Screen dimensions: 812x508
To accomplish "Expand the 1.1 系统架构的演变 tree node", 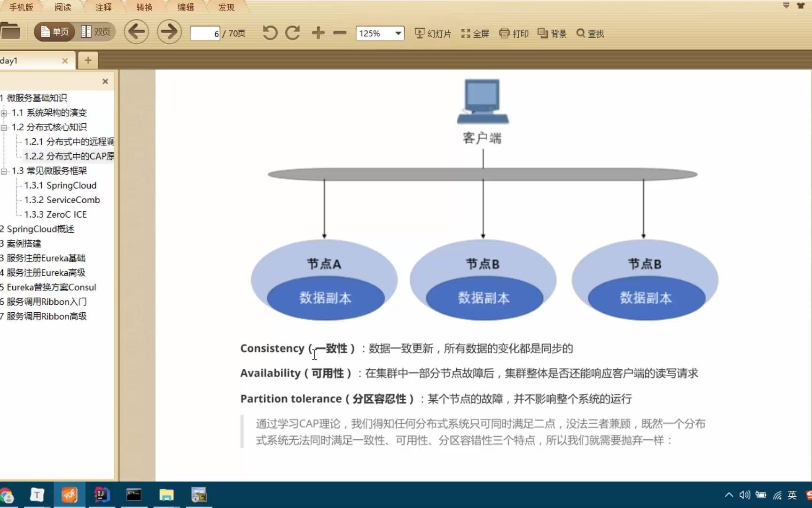I will coord(4,113).
